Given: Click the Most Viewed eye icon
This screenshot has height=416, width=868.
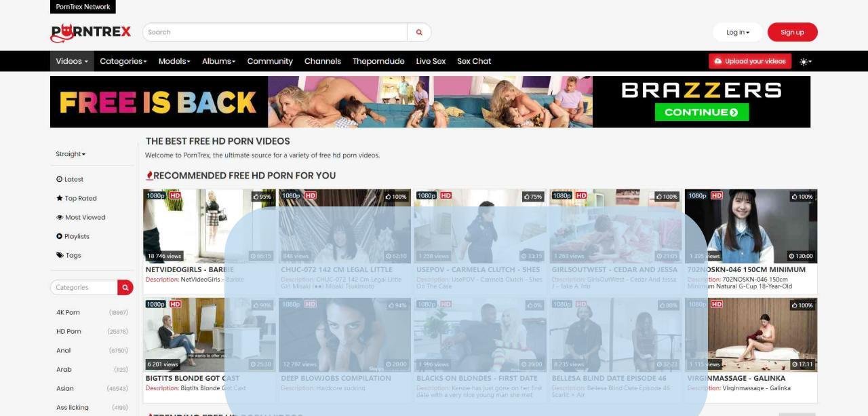Looking at the screenshot, I should pyautogui.click(x=59, y=217).
